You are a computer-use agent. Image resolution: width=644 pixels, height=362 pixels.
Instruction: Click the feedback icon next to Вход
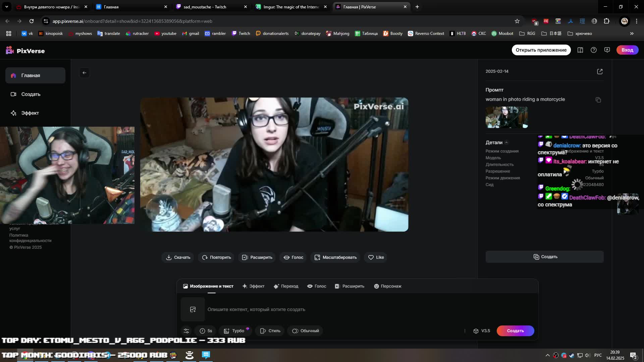click(607, 50)
